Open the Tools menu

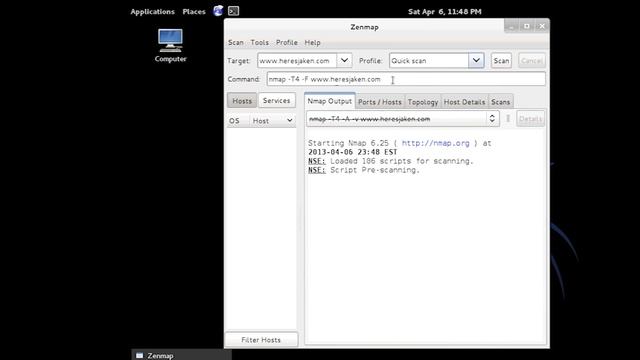pyautogui.click(x=260, y=42)
